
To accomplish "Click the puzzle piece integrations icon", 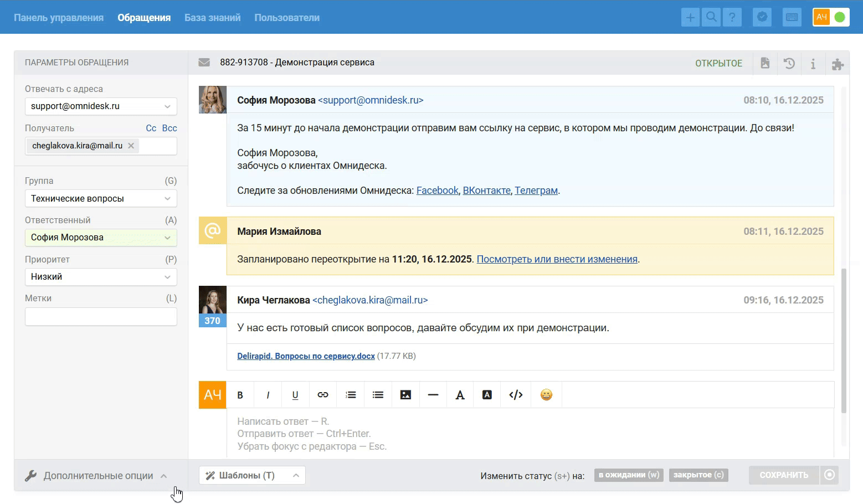I will point(838,64).
